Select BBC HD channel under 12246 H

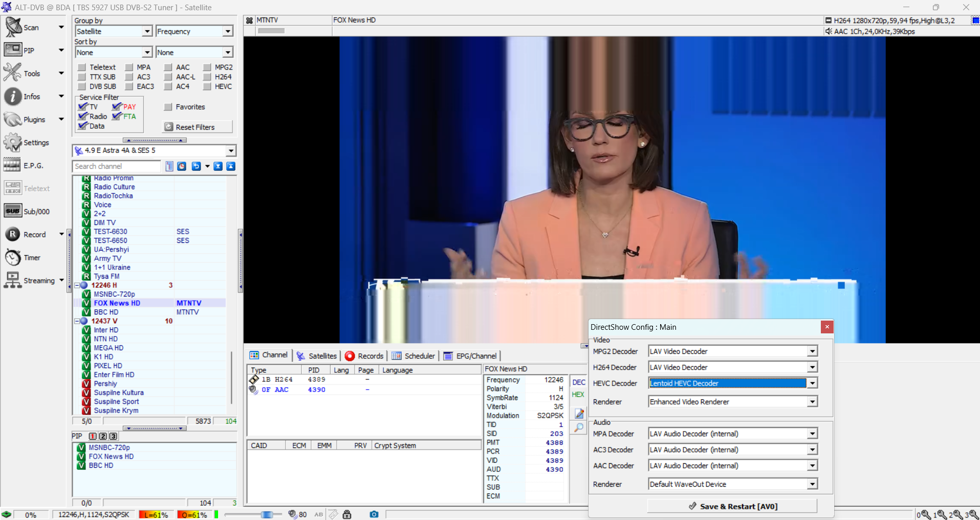click(106, 312)
